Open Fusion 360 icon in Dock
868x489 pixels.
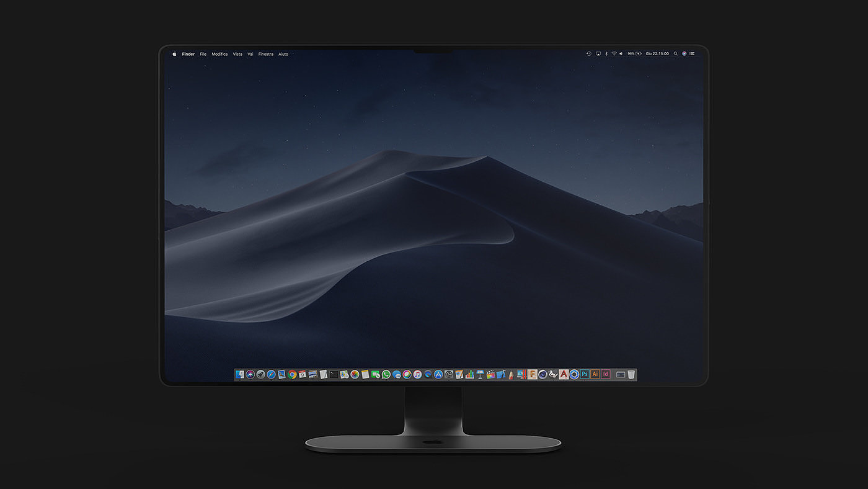click(532, 375)
